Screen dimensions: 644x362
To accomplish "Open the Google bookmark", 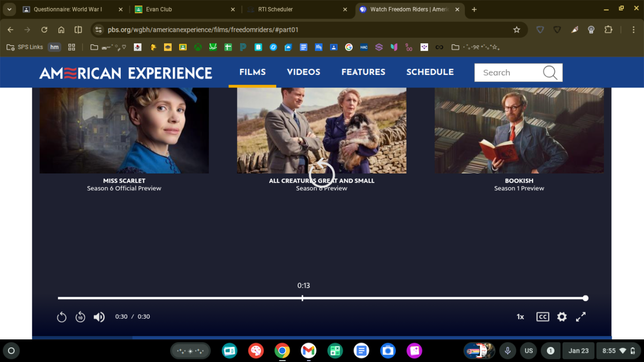I will tap(349, 47).
